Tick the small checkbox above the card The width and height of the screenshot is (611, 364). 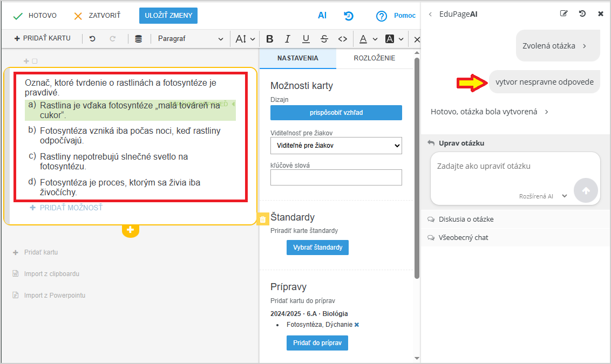(35, 61)
